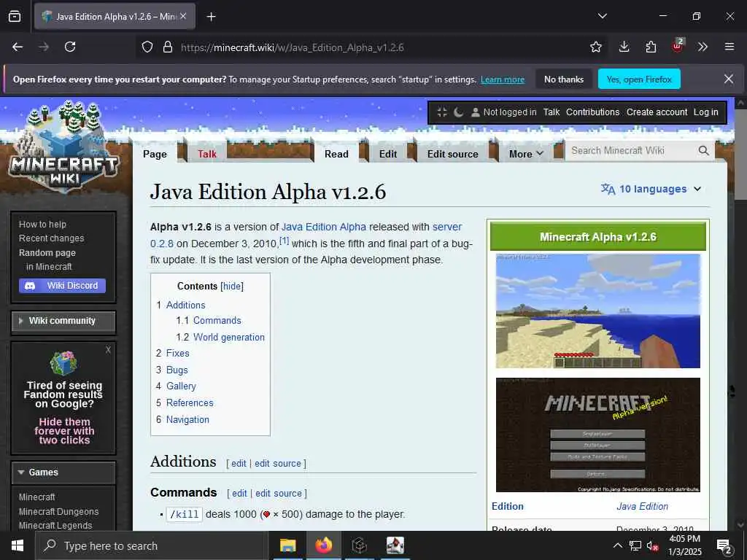747x560 pixels.
Task: Open the Contributions link in user bar
Action: click(x=592, y=112)
